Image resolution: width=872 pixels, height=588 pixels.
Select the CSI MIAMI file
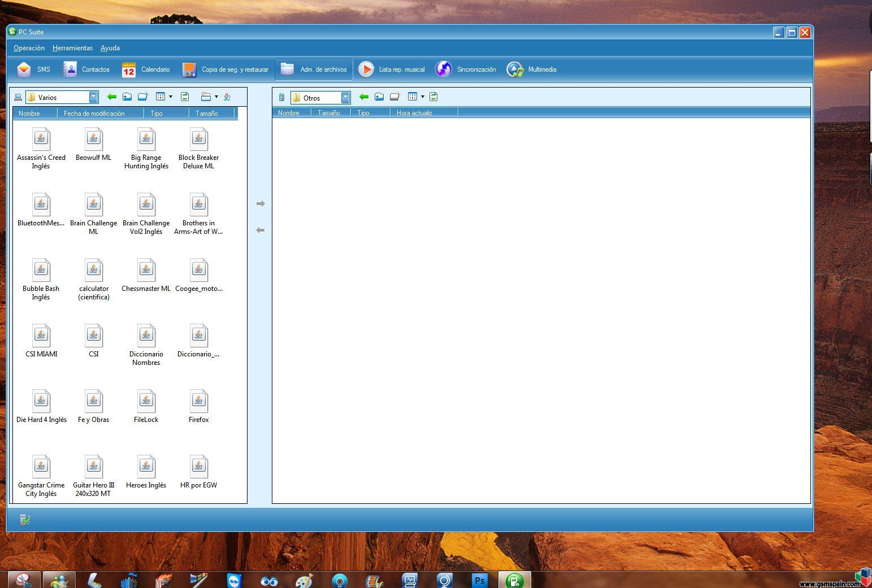pos(41,342)
